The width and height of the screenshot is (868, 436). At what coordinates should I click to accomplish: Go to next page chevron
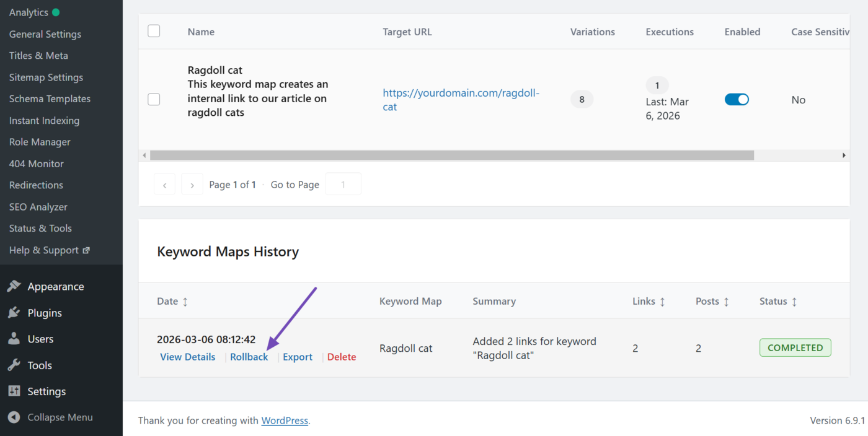[192, 185]
